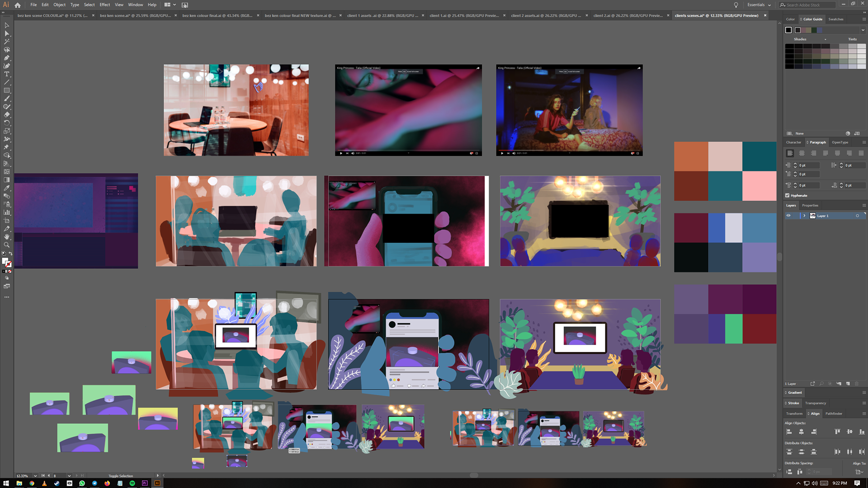
Task: Toggle Default Fill and Stroke icon
Action: tap(4, 254)
